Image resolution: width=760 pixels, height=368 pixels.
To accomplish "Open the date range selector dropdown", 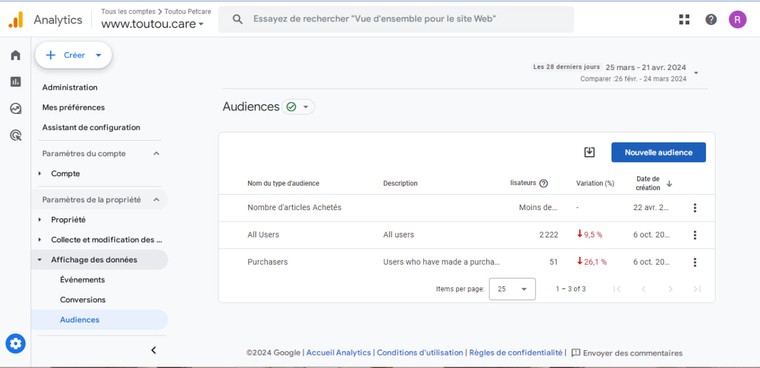I will pos(696,73).
